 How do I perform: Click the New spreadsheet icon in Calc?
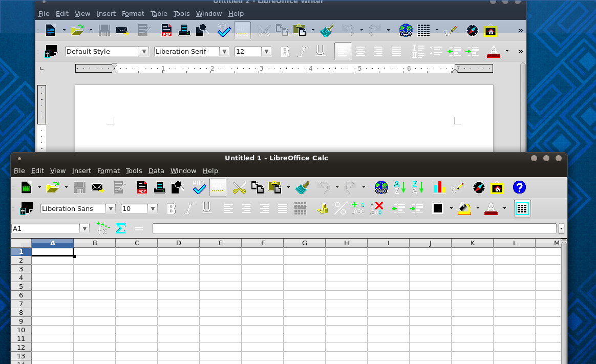point(26,187)
